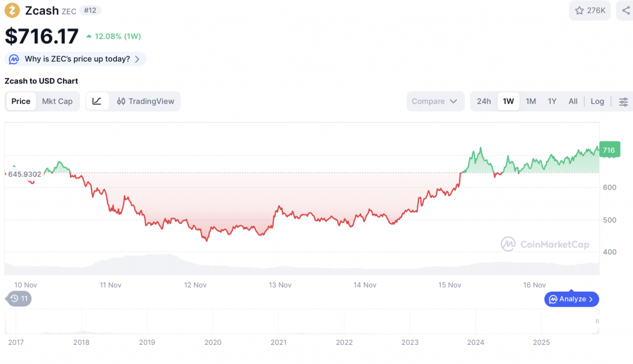This screenshot has width=633, height=364.
Task: Switch to line chart view icon
Action: click(x=97, y=101)
